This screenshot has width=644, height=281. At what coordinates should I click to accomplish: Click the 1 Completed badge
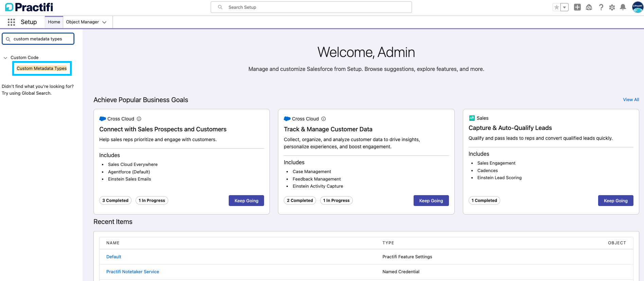pos(484,201)
